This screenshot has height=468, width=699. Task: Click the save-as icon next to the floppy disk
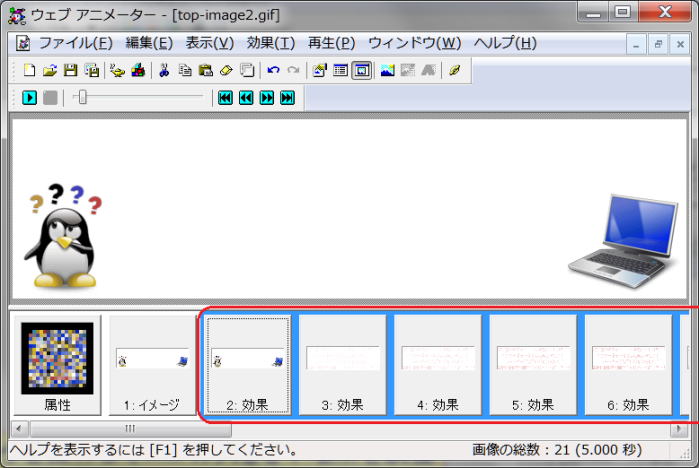click(x=91, y=70)
